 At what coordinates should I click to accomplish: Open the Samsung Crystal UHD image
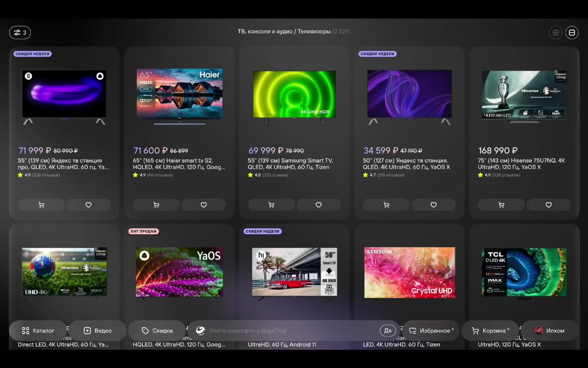point(409,273)
